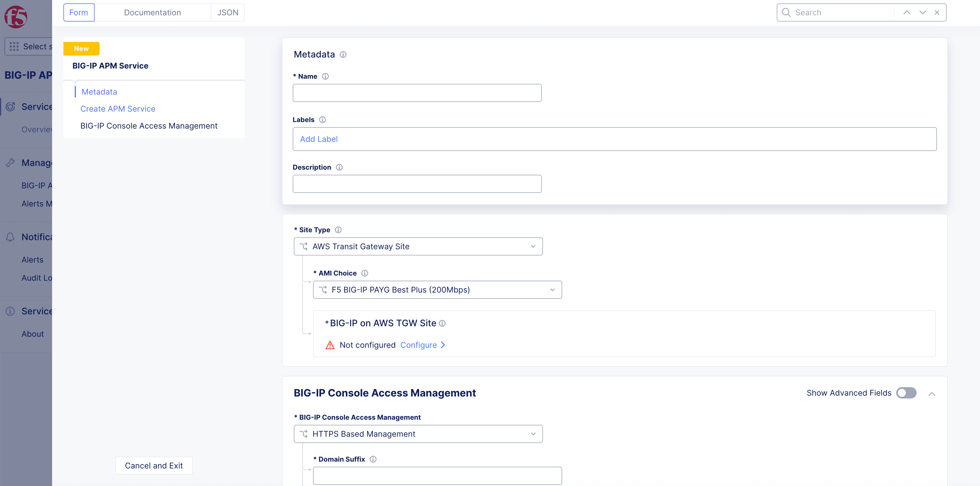Focus the Name input field

pyautogui.click(x=417, y=93)
